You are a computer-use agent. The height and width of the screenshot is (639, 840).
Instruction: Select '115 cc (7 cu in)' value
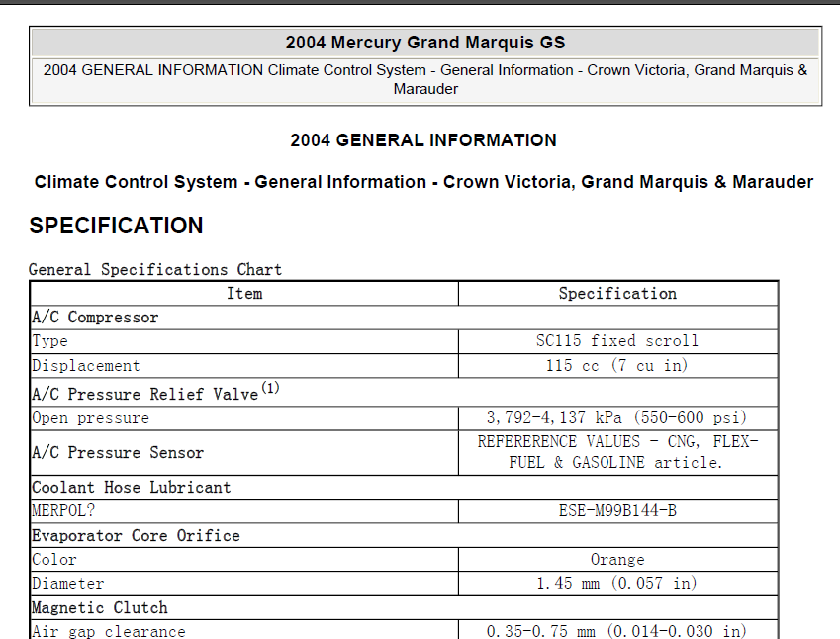coord(617,366)
